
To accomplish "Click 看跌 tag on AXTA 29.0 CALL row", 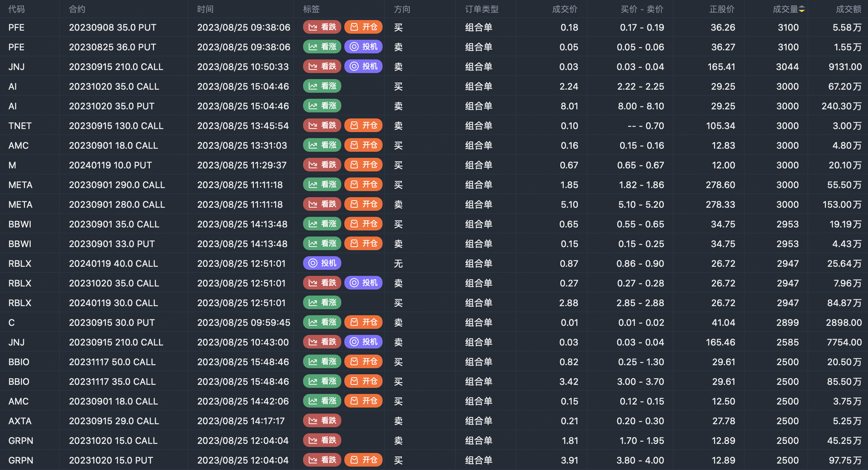I will [x=322, y=421].
